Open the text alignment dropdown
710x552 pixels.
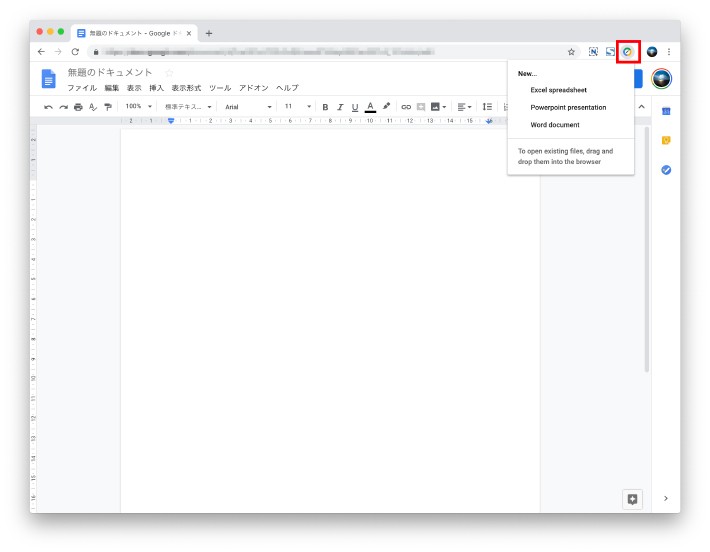pyautogui.click(x=465, y=107)
